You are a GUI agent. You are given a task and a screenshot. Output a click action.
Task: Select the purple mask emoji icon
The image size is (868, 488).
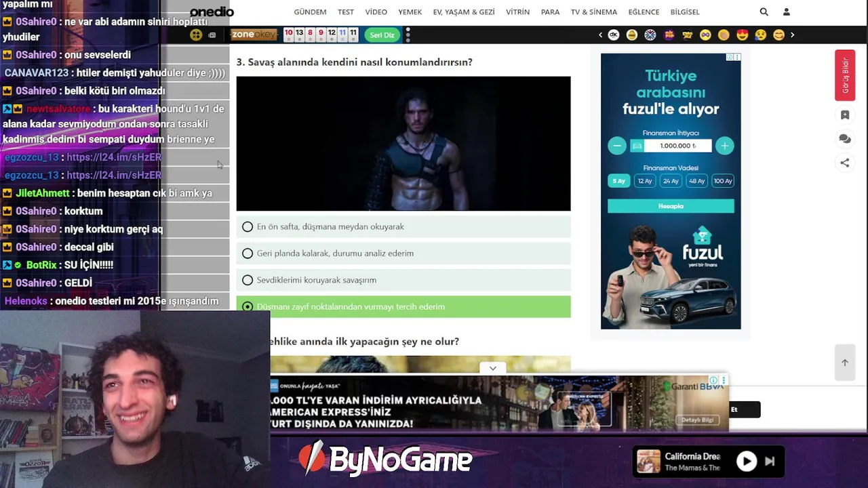pyautogui.click(x=705, y=35)
